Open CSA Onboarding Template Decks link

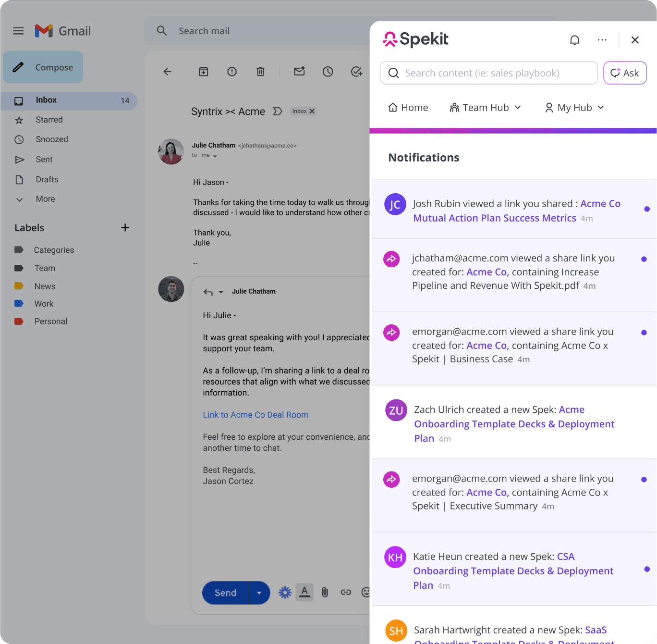tap(513, 571)
